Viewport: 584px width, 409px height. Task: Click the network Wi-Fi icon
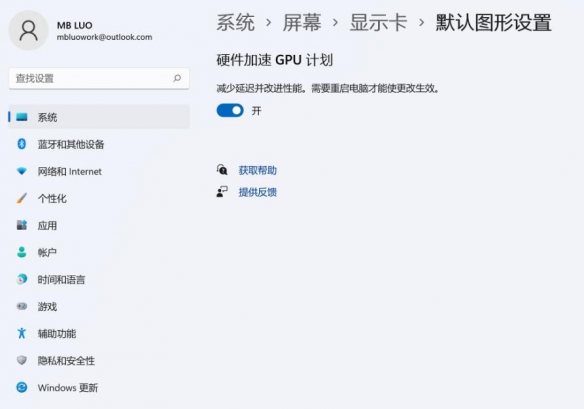coord(22,171)
